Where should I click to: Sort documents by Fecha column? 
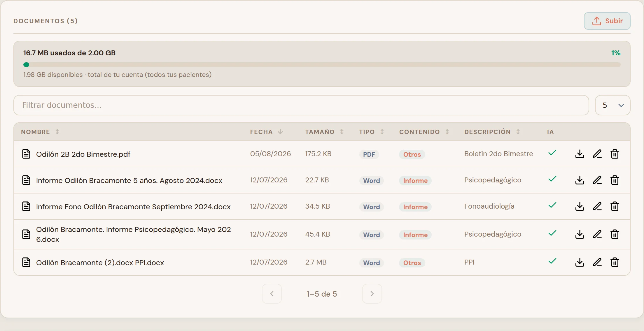(x=266, y=132)
